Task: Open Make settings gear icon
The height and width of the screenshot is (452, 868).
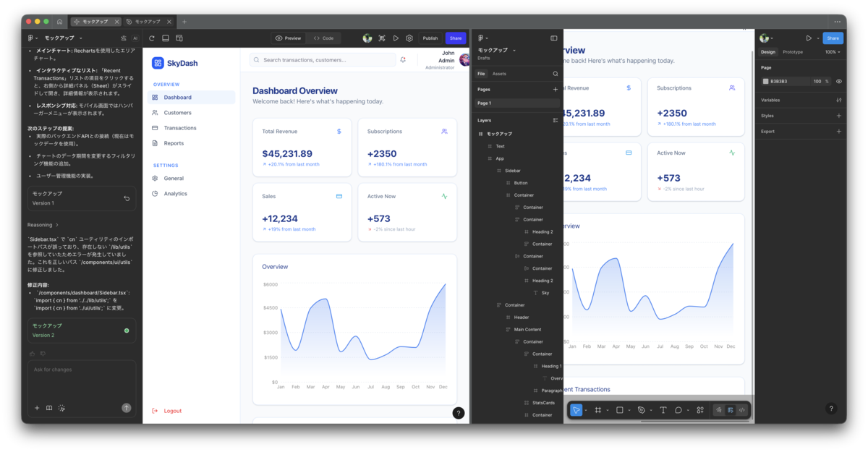Action: point(409,38)
